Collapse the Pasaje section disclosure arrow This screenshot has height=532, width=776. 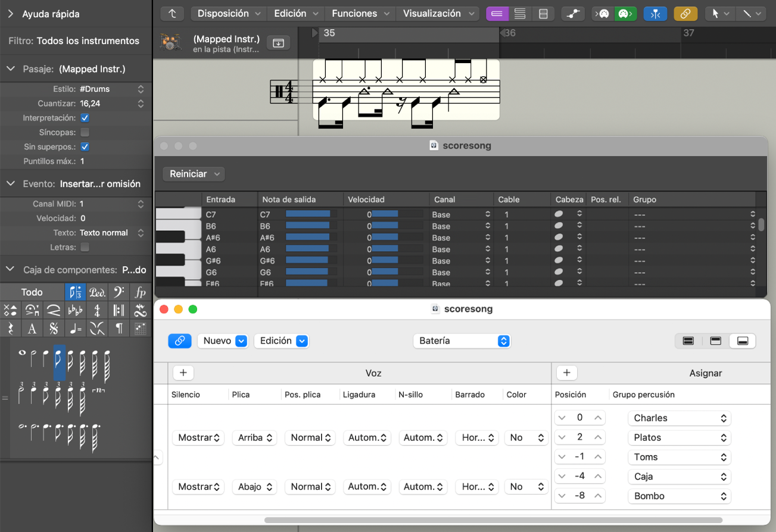11,69
